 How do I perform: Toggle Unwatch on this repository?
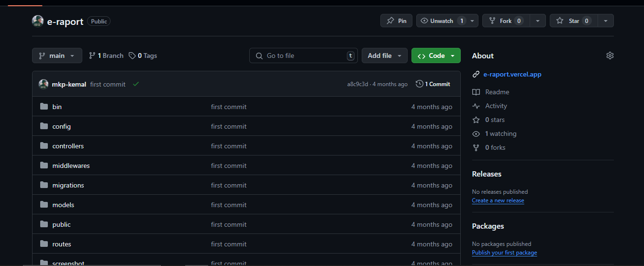(441, 21)
